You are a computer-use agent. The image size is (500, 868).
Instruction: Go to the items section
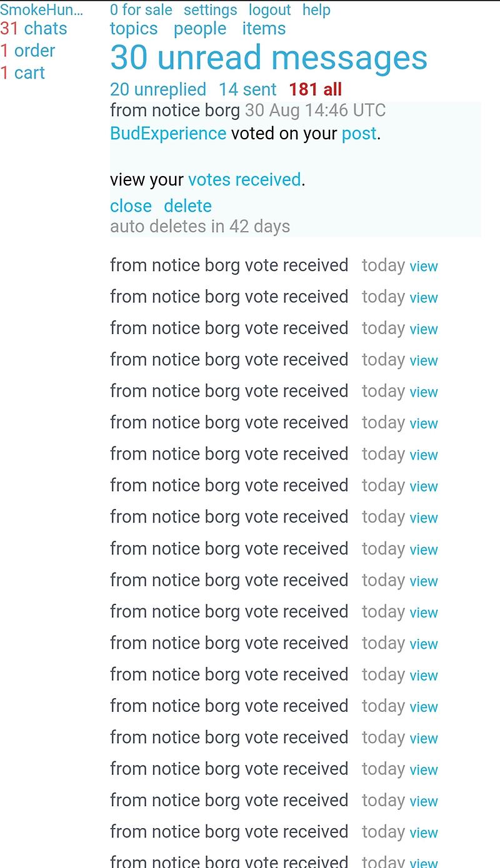pyautogui.click(x=264, y=29)
